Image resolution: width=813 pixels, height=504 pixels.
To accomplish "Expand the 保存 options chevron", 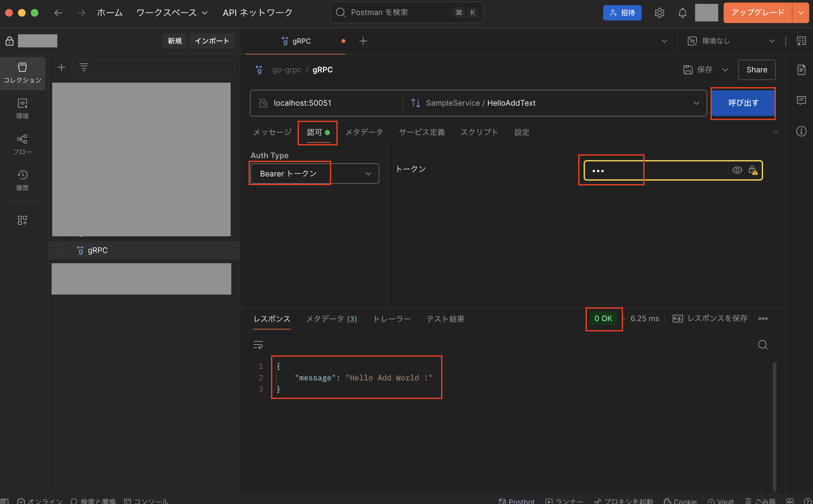I will [725, 70].
